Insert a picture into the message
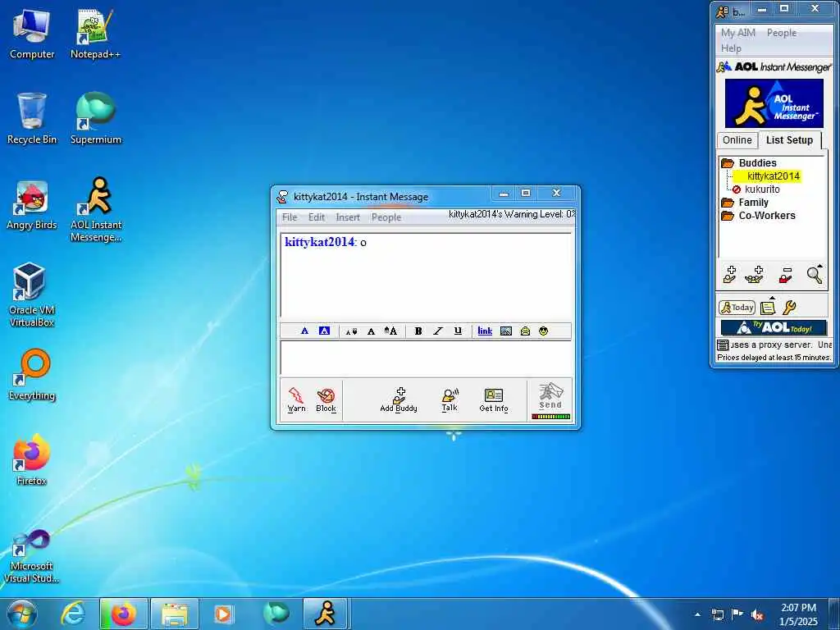Viewport: 840px width, 630px height. (505, 331)
